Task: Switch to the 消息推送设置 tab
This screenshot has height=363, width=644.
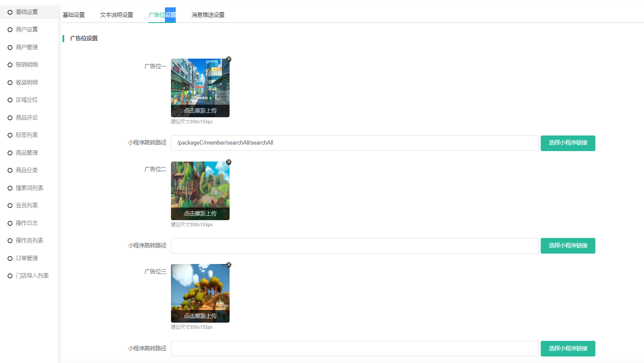Action: click(208, 15)
